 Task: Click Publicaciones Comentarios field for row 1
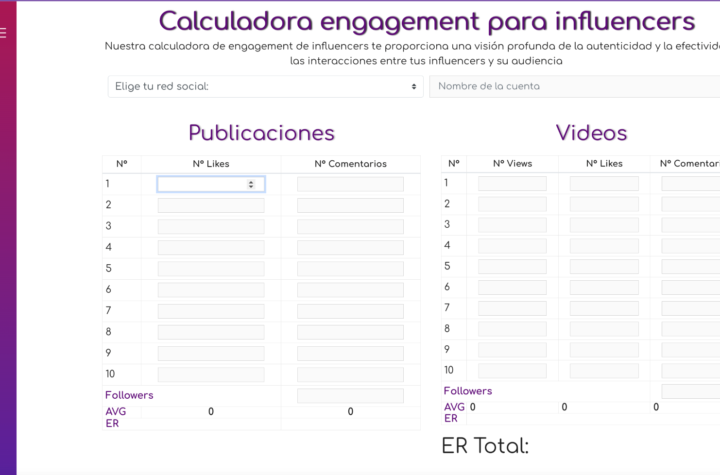(350, 184)
